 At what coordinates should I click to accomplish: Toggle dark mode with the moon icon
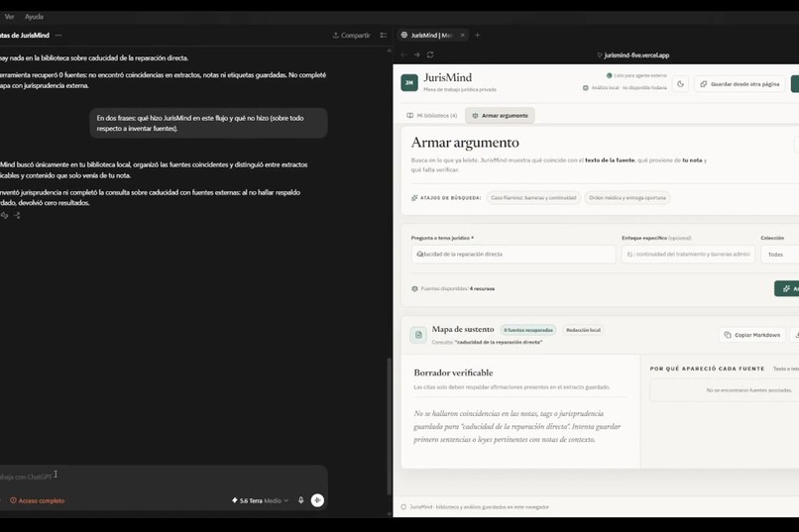tap(680, 84)
